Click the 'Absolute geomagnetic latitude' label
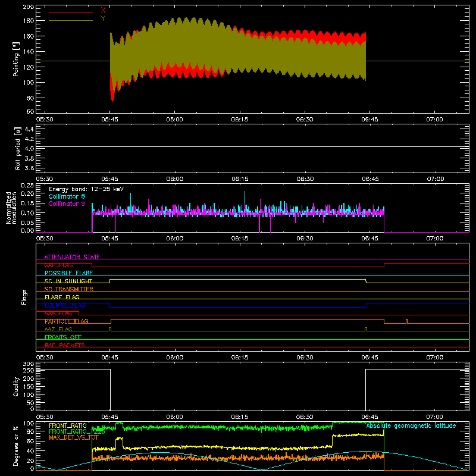The width and height of the screenshot is (476, 476). (x=411, y=426)
